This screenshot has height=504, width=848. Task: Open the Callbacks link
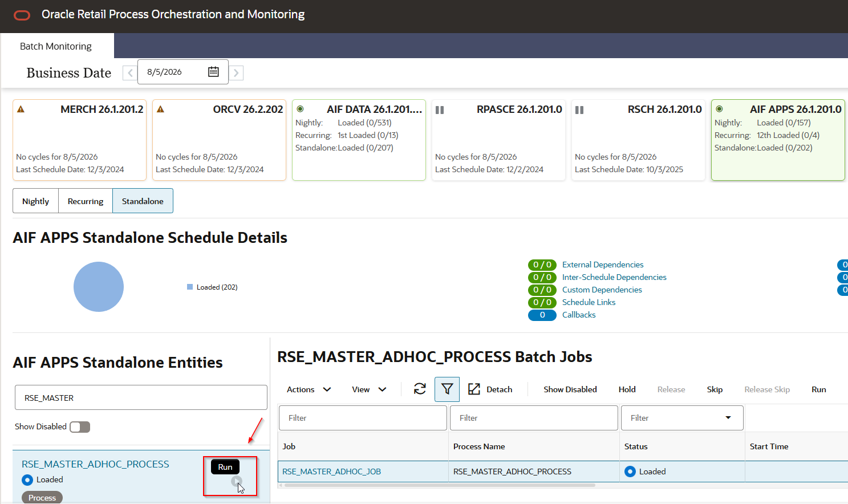click(579, 315)
